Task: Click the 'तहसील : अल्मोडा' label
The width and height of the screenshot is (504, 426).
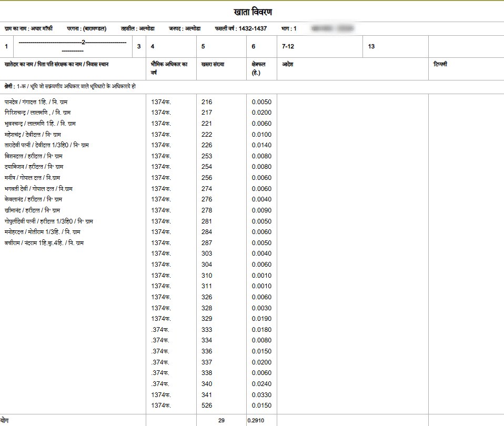Action: tap(137, 28)
